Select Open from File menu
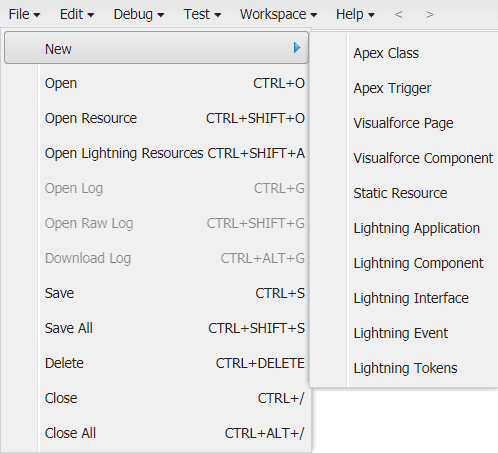 coord(175,83)
